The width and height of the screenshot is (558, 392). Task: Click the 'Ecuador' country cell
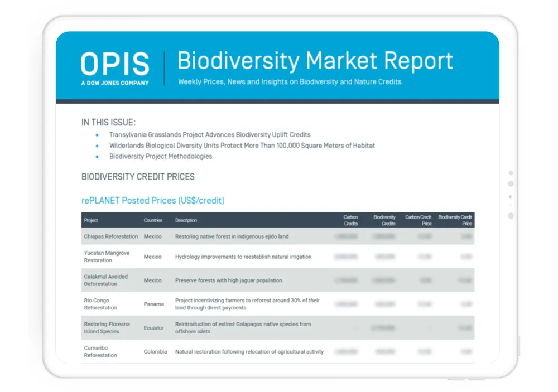[154, 328]
